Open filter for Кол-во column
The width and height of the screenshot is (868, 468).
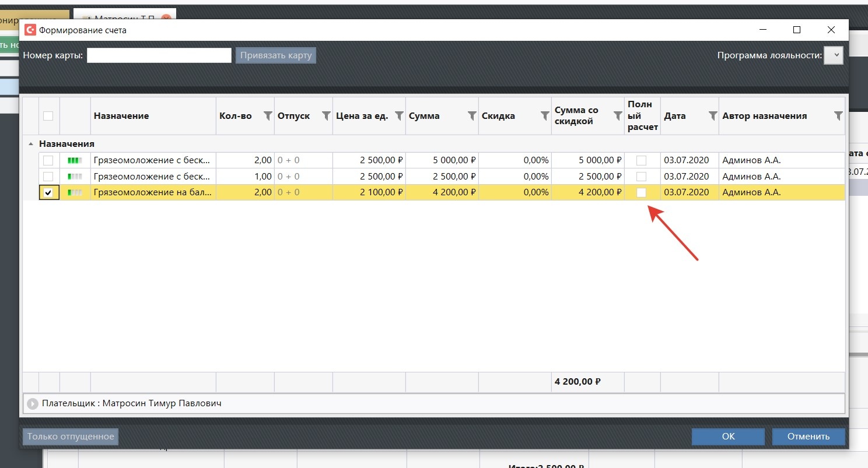[x=268, y=116]
